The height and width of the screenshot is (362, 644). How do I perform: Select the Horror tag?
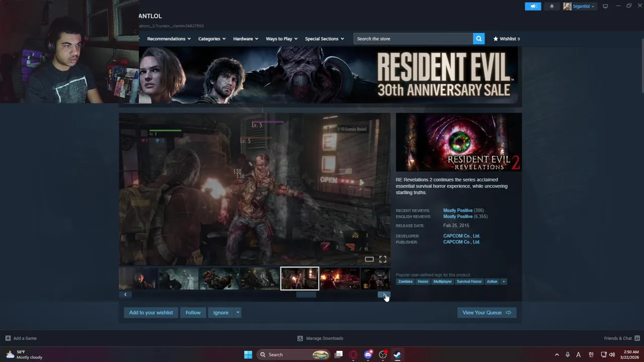[x=423, y=282]
